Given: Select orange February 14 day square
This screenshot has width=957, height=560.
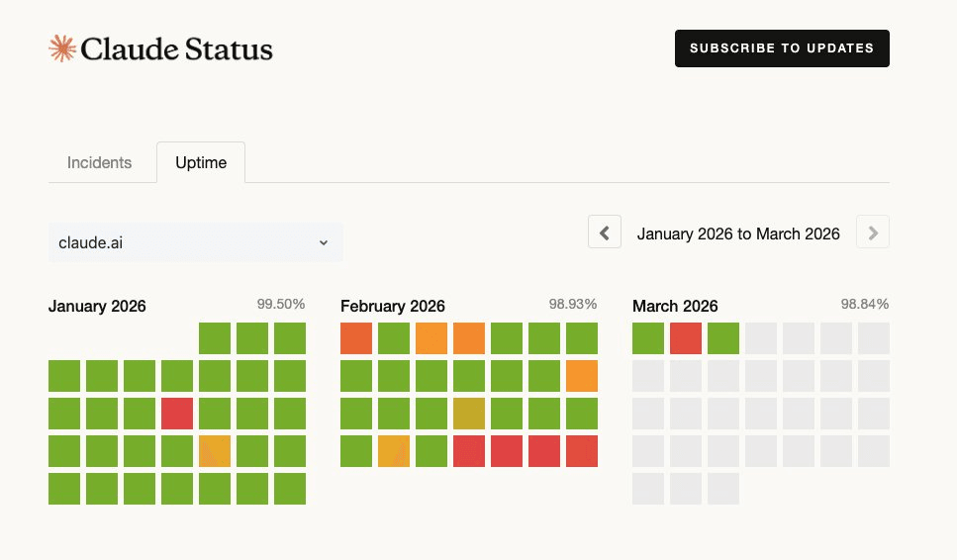Looking at the screenshot, I should tap(582, 376).
